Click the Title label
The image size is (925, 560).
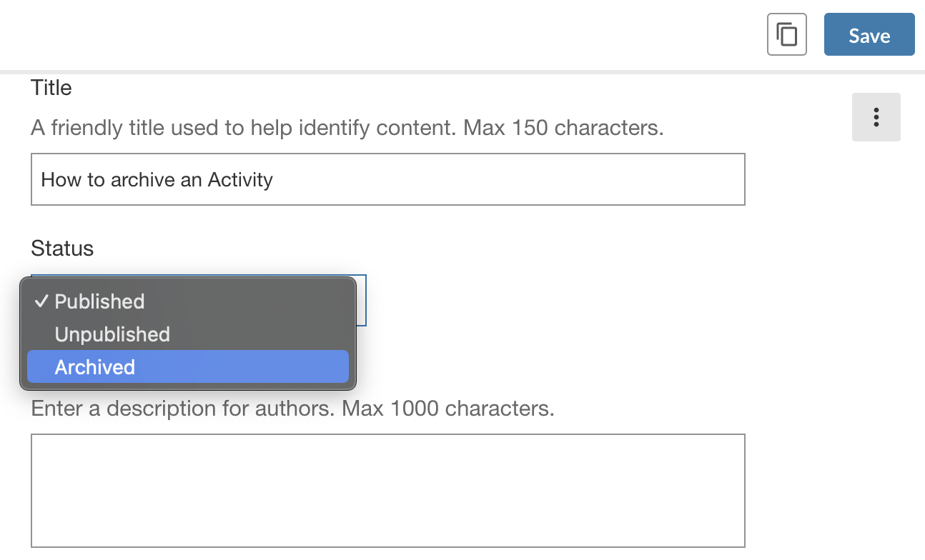(50, 87)
